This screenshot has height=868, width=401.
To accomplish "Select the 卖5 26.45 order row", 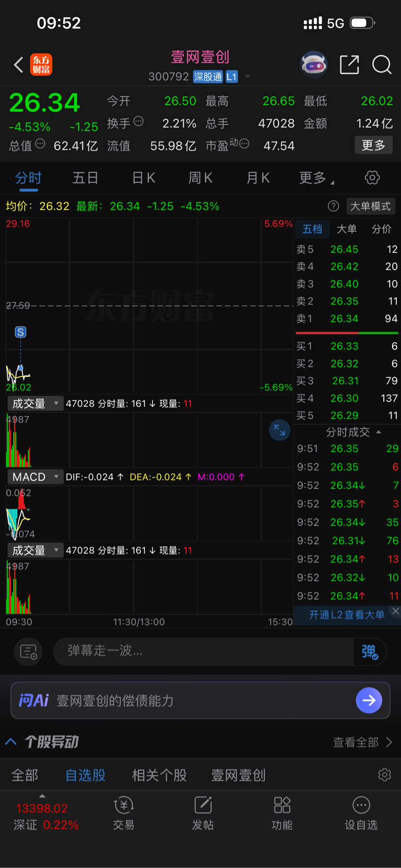I will pyautogui.click(x=347, y=249).
